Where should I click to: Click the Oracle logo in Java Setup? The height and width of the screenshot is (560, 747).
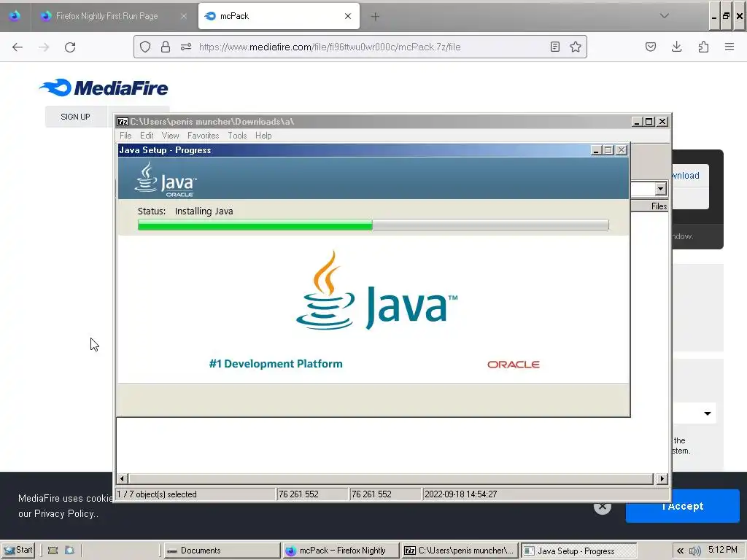[x=513, y=365]
